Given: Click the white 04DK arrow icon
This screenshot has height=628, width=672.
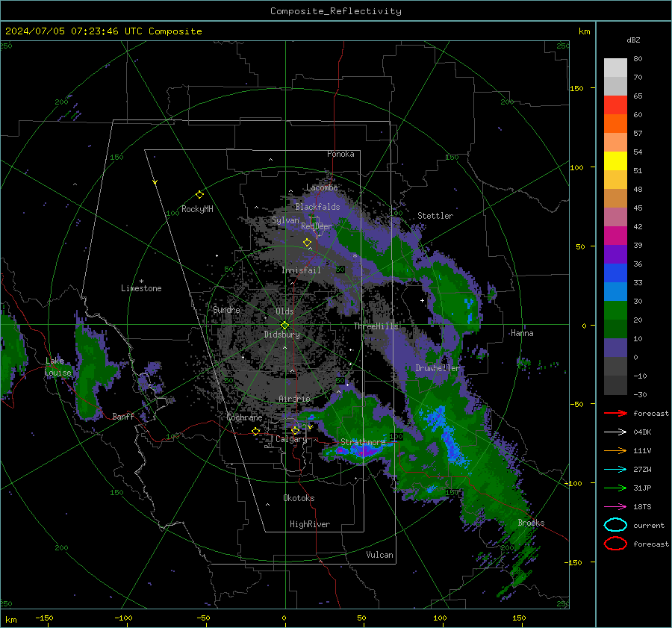Looking at the screenshot, I should click(x=615, y=432).
